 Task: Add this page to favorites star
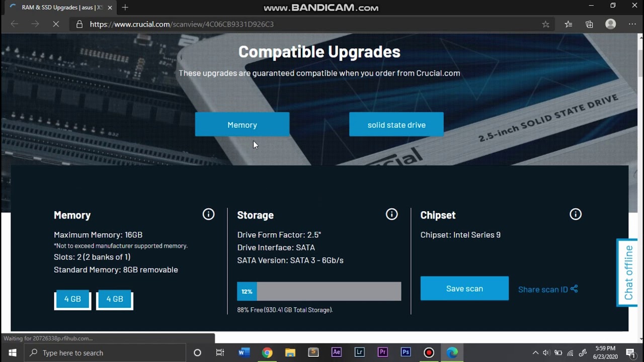click(545, 24)
